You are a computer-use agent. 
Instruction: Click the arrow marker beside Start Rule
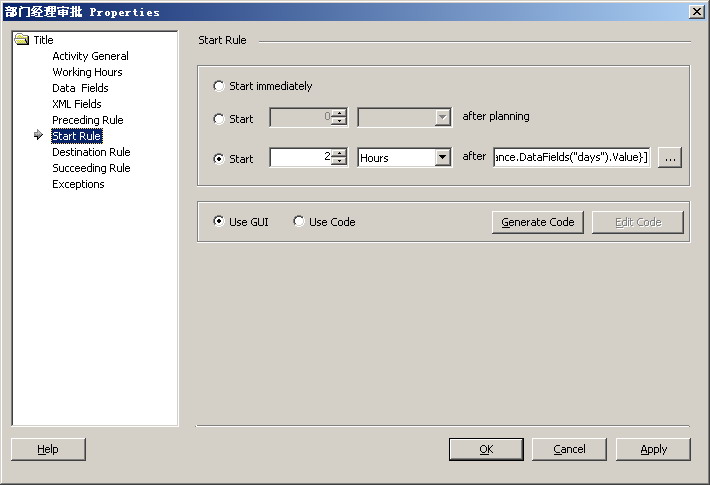pos(38,134)
